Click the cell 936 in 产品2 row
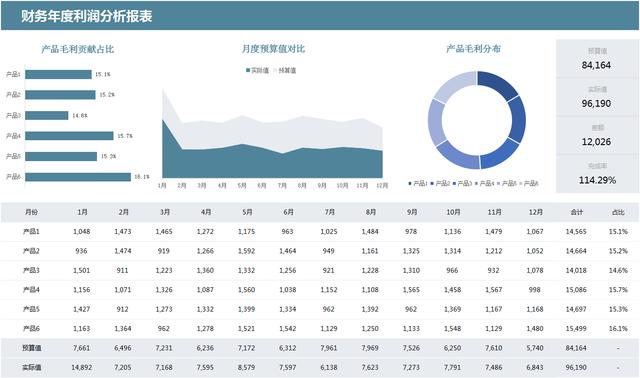The height and width of the screenshot is (378, 640). pos(81,251)
